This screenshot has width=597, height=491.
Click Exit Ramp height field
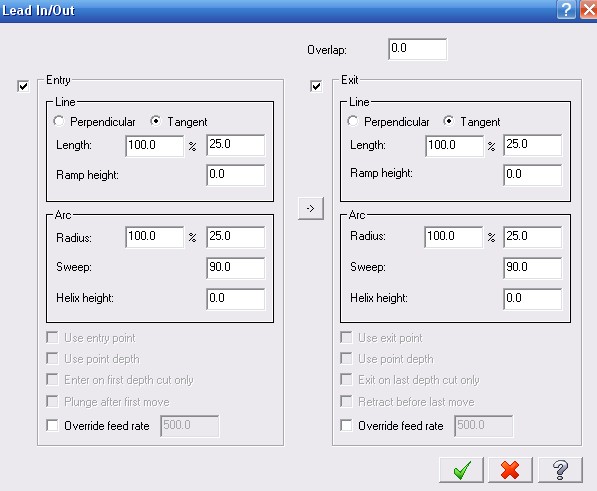533,175
